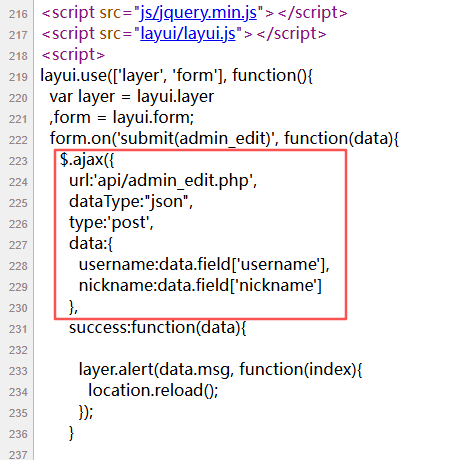The height and width of the screenshot is (460, 454).
Task: Click the form.on submit(admin_edit) line
Action: 224,139
